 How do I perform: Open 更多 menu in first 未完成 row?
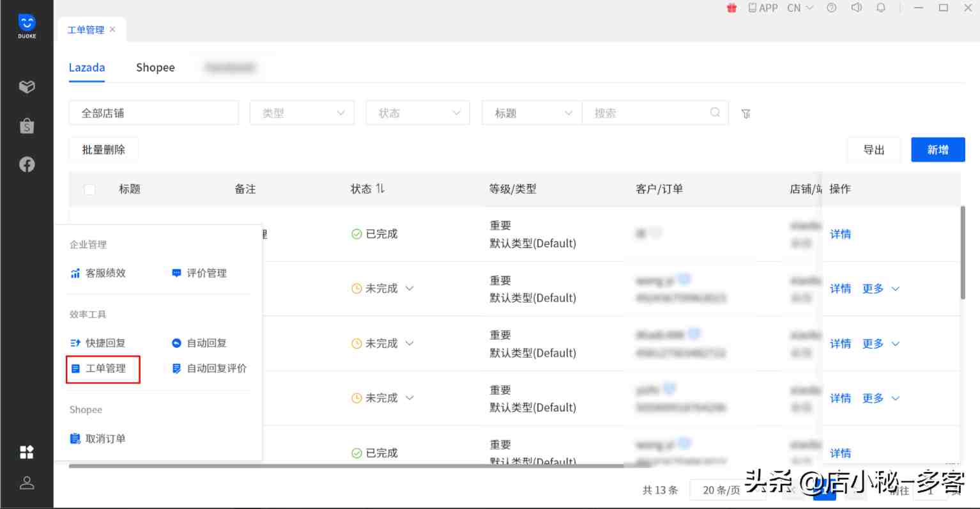coord(880,289)
